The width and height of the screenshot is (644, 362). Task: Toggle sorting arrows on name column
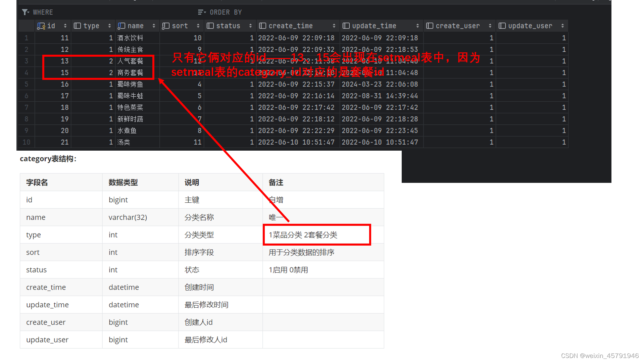point(154,26)
